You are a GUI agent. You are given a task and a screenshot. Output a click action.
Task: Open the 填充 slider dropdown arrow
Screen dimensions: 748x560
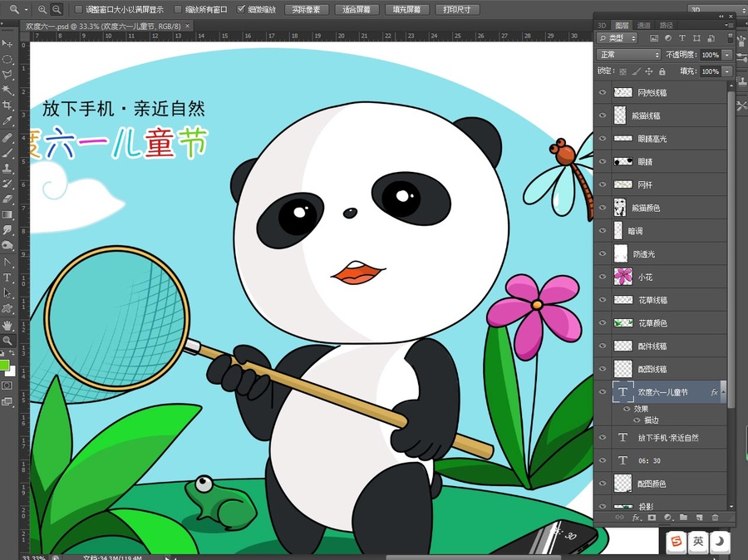tap(727, 71)
